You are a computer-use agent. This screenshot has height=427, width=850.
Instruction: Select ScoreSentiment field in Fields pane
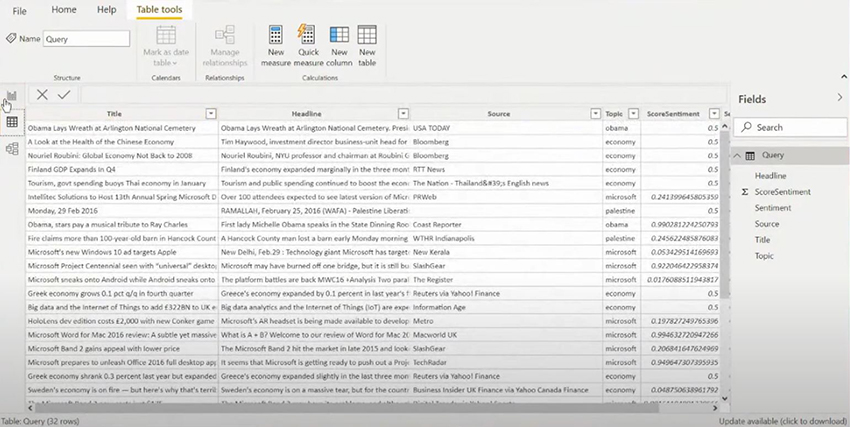click(782, 191)
